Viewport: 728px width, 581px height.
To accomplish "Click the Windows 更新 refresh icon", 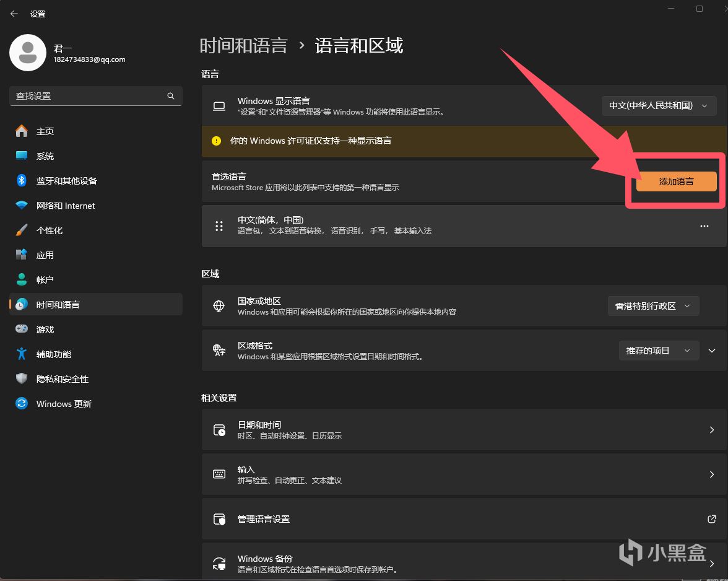I will 21,403.
